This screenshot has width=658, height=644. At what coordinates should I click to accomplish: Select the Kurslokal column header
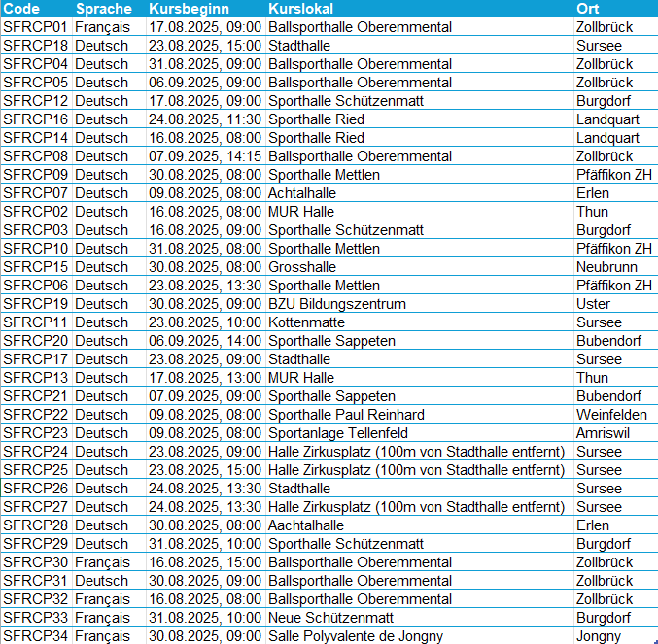pos(301,8)
